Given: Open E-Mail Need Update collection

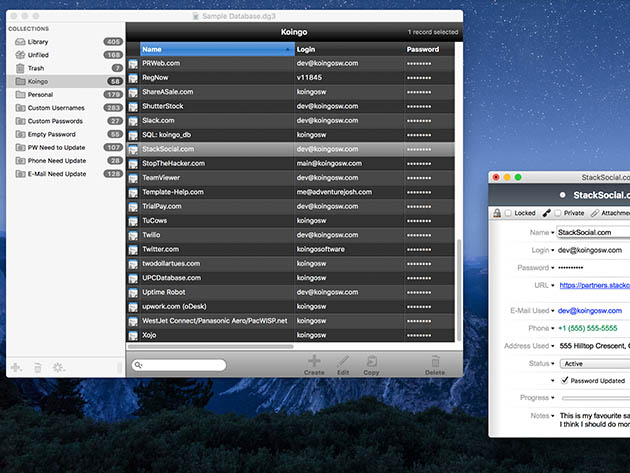Looking at the screenshot, I should tap(64, 174).
